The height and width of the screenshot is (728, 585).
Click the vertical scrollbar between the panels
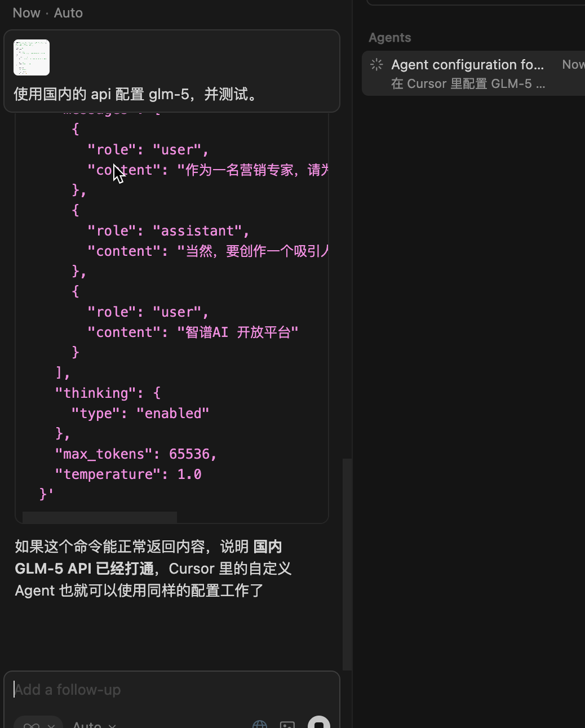point(347,563)
